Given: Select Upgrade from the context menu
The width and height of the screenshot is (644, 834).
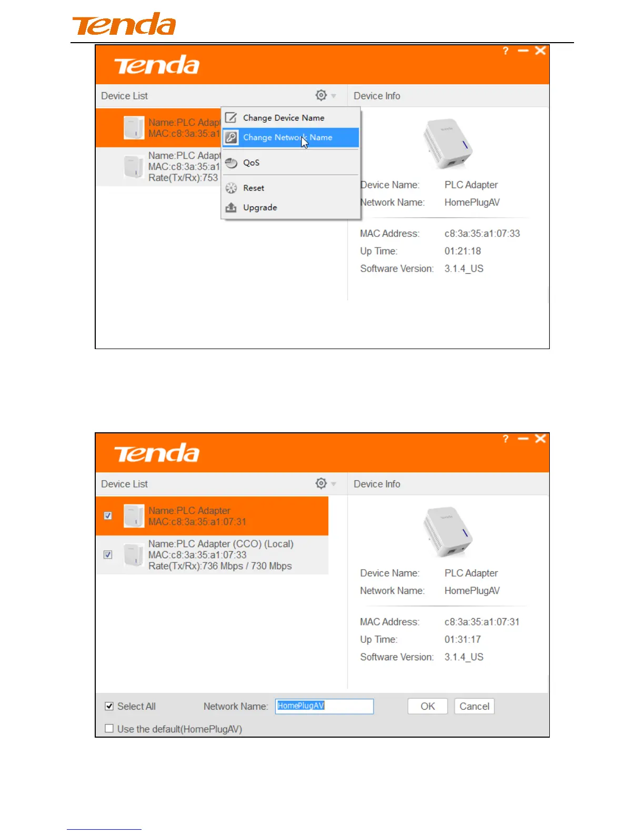Looking at the screenshot, I should click(x=290, y=207).
